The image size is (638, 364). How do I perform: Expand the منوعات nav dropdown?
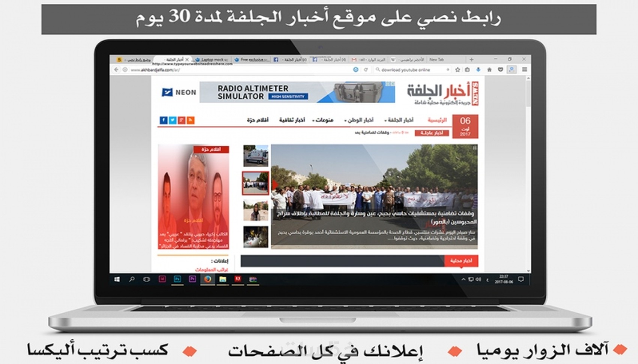click(x=323, y=120)
